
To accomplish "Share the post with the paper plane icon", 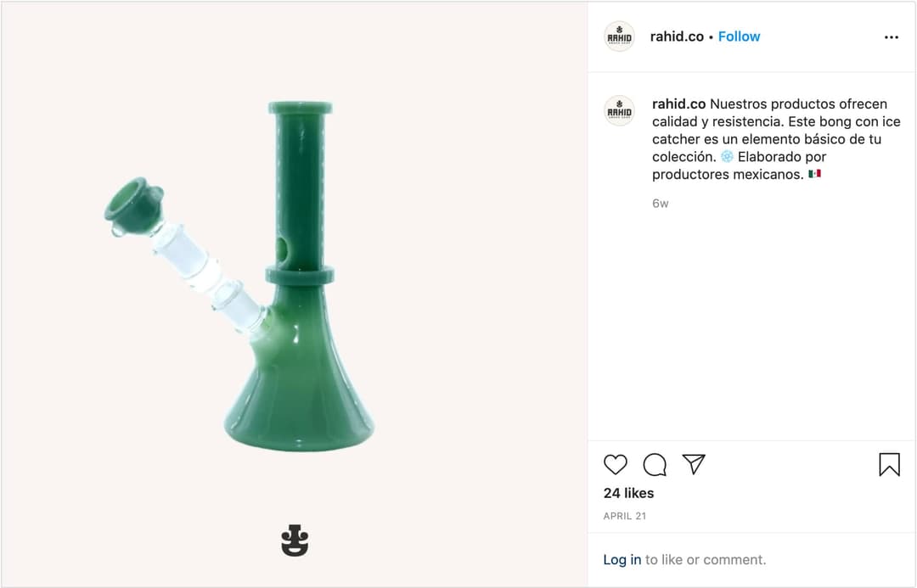I will pos(694,464).
